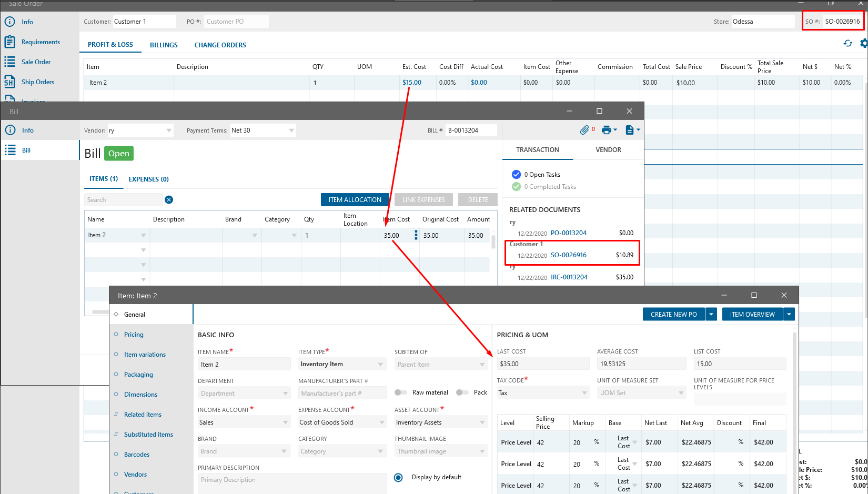Click the attachment paperclip icon in Bill
The height and width of the screenshot is (494, 868).
[584, 130]
